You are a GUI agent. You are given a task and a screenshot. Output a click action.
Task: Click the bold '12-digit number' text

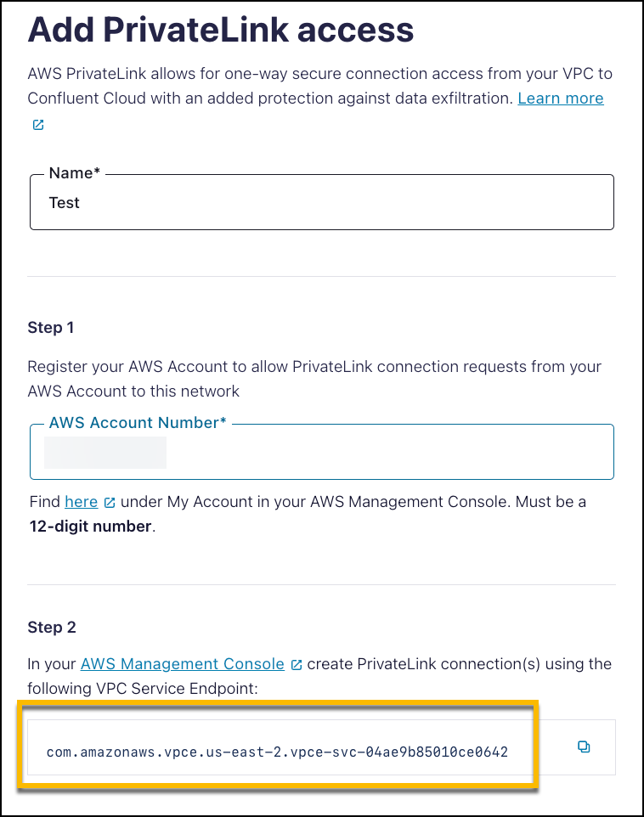pyautogui.click(x=89, y=527)
